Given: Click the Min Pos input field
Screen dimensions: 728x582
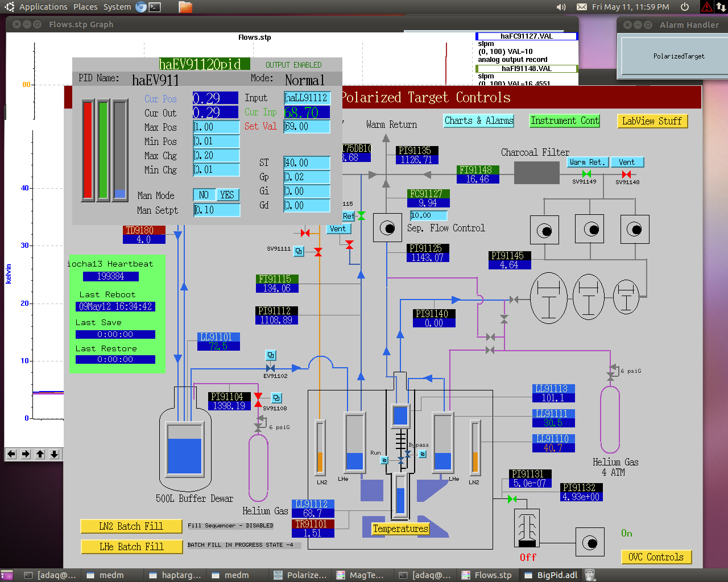Looking at the screenshot, I should tap(217, 142).
